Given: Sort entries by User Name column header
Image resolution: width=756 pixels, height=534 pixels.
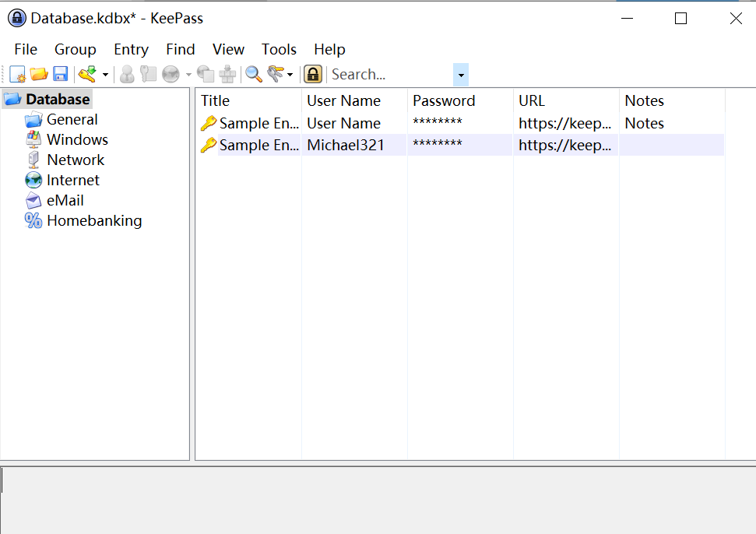Looking at the screenshot, I should coord(354,100).
